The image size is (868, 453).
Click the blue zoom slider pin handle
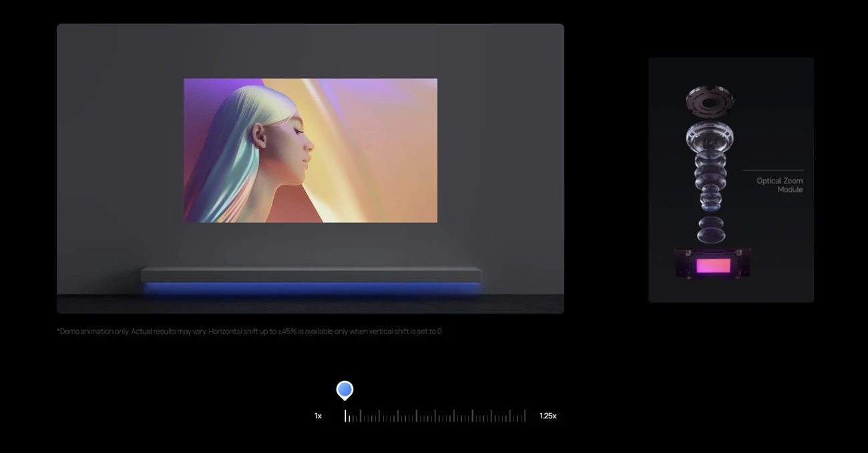tap(345, 390)
